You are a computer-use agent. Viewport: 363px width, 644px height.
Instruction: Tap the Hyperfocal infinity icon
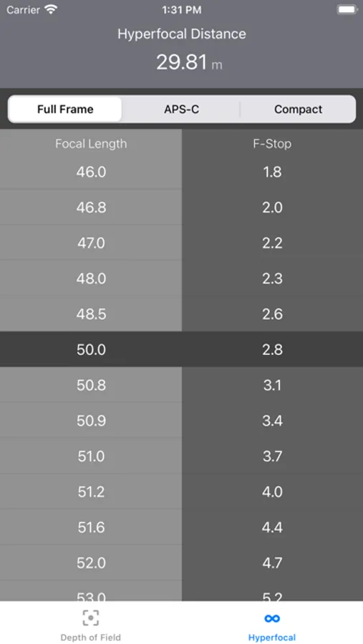point(272,618)
